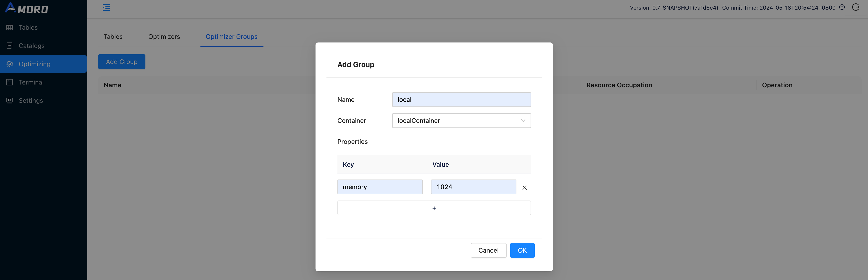868x280 pixels.
Task: Click the logout icon top right
Action: click(x=855, y=7)
